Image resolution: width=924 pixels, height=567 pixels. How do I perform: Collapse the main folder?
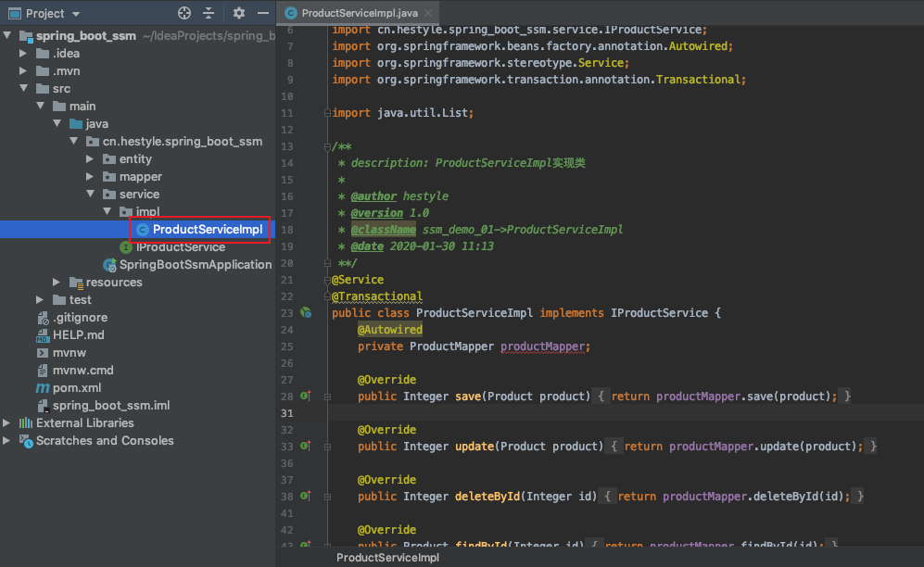pos(40,106)
